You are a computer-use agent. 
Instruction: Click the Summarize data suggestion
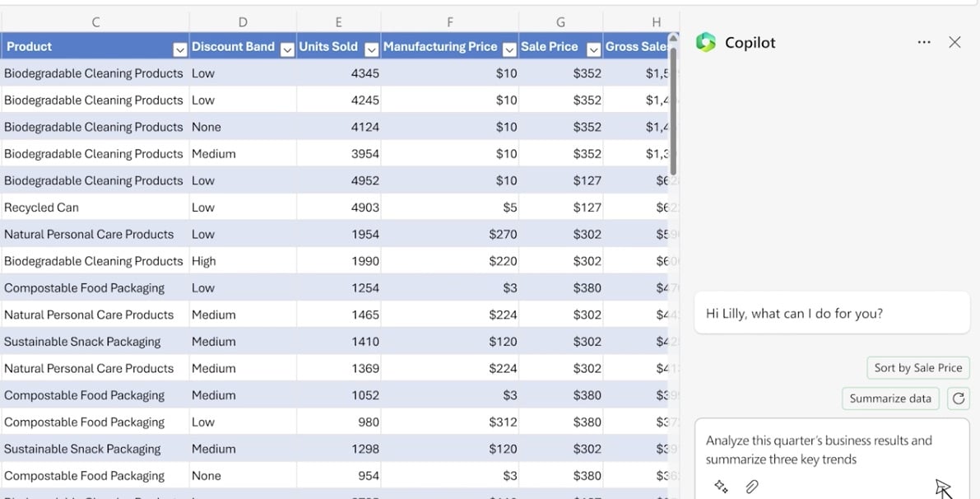[890, 399]
